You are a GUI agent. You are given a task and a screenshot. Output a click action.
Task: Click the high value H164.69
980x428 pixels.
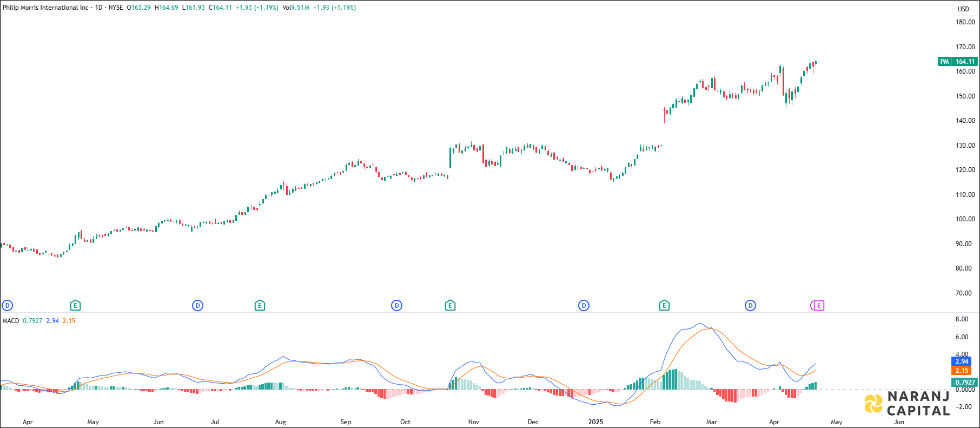[167, 8]
